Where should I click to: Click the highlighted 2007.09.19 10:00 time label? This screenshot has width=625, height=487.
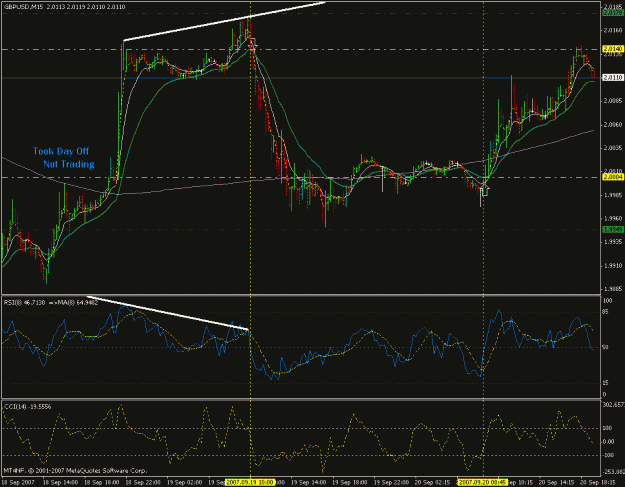pyautogui.click(x=250, y=482)
